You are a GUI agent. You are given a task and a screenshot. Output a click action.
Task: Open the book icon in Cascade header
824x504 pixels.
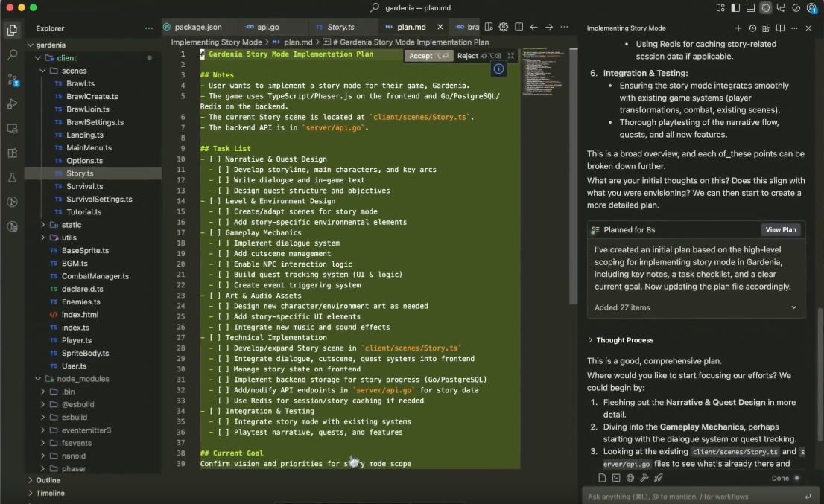[x=780, y=28]
